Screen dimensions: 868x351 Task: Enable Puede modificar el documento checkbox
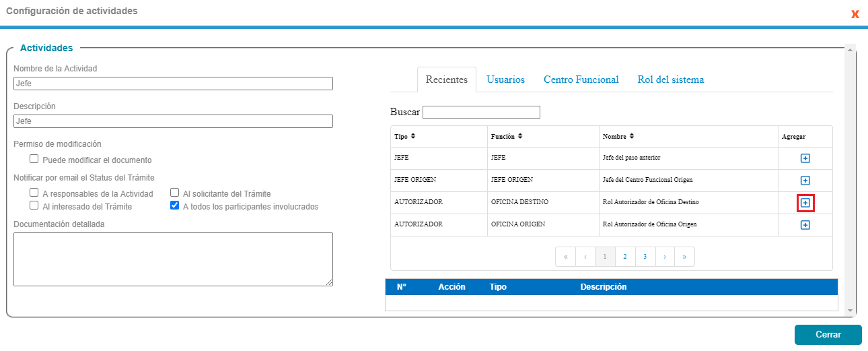pos(34,160)
